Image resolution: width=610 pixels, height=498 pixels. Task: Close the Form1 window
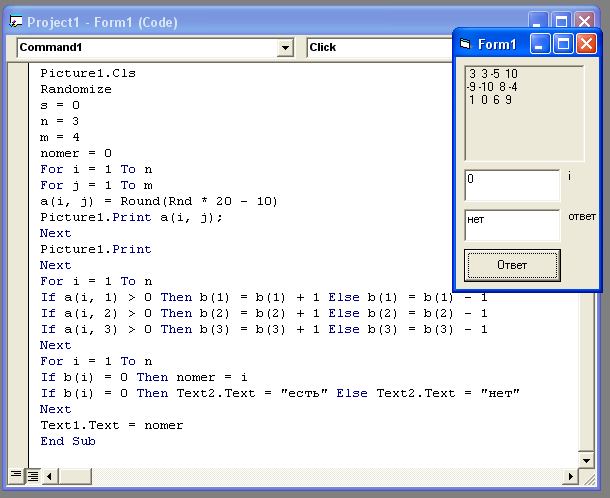coord(586,43)
